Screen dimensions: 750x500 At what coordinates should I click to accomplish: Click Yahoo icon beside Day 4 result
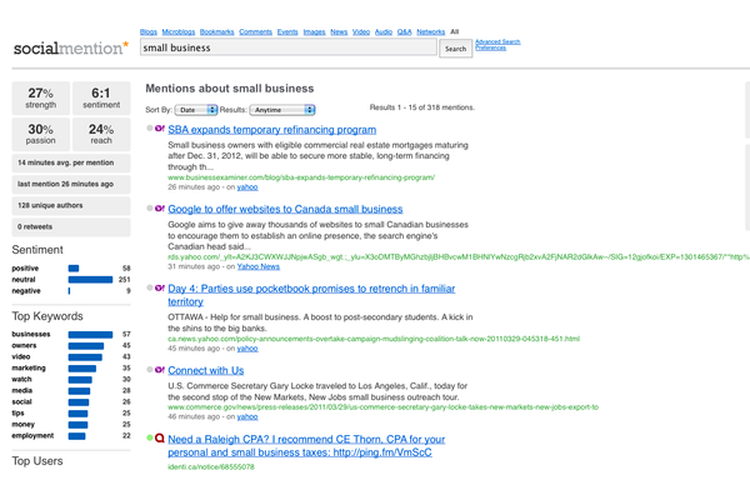click(x=160, y=288)
